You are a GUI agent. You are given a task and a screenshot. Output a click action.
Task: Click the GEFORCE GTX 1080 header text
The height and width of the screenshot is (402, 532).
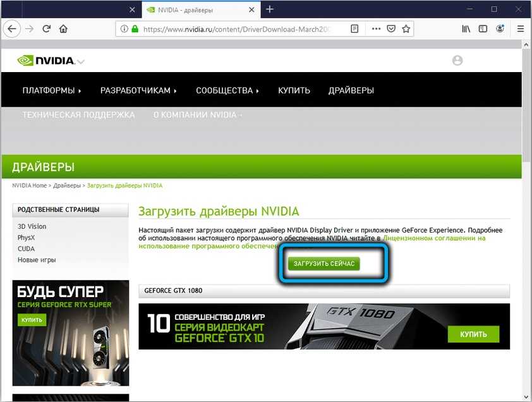point(173,291)
